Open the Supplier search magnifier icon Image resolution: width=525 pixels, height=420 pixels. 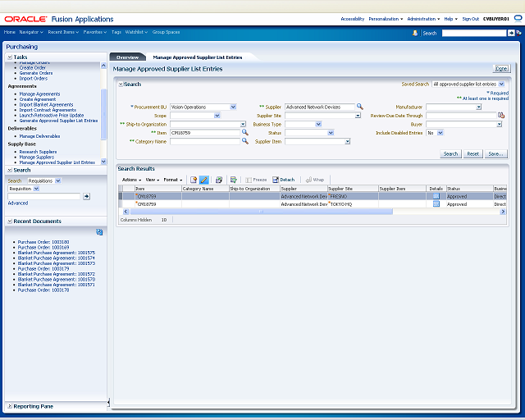coord(360,107)
